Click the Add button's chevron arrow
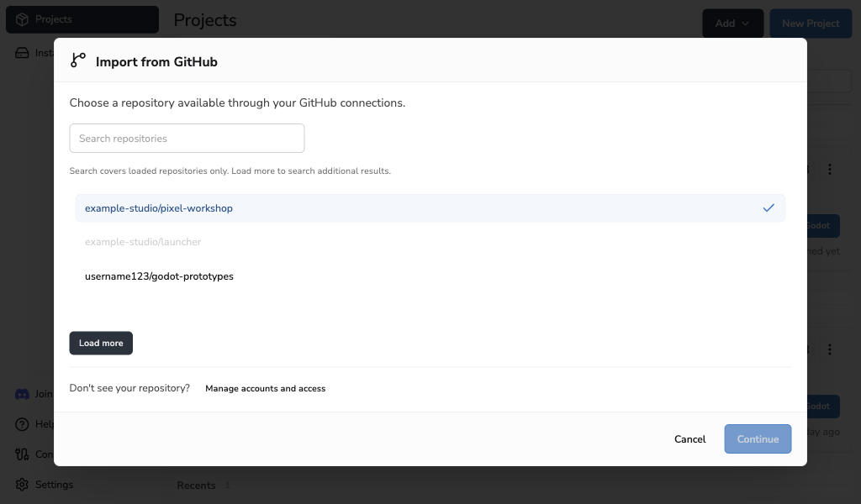Screen dimensions: 861x504 (x=745, y=24)
